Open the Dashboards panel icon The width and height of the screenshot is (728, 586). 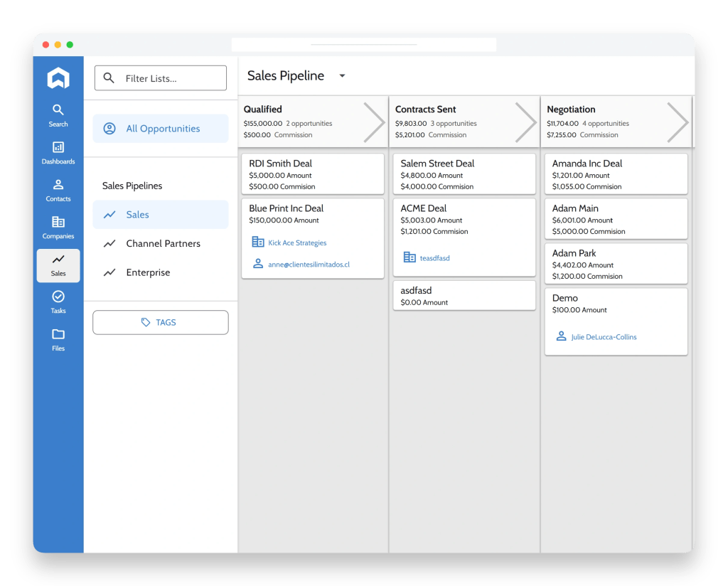[58, 148]
